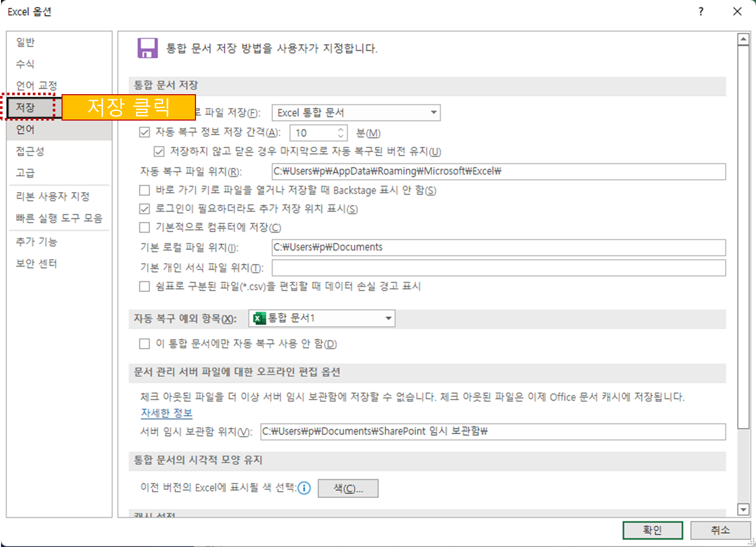Check the CSV 데이터 손실 경고 표시 option

click(144, 286)
